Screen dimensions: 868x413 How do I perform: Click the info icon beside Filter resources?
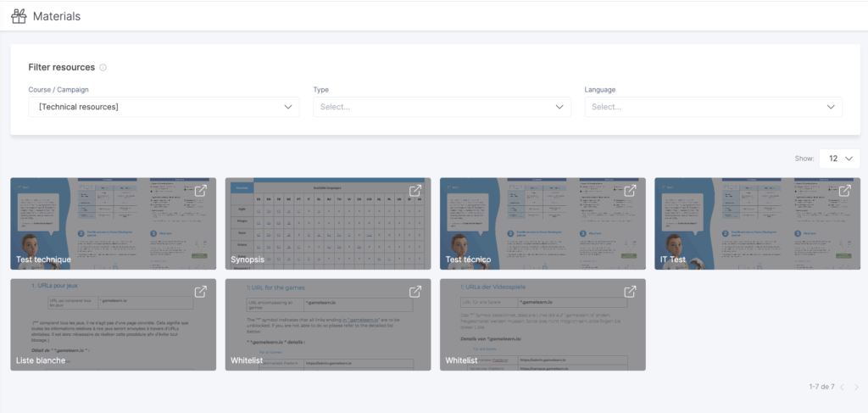pyautogui.click(x=103, y=68)
